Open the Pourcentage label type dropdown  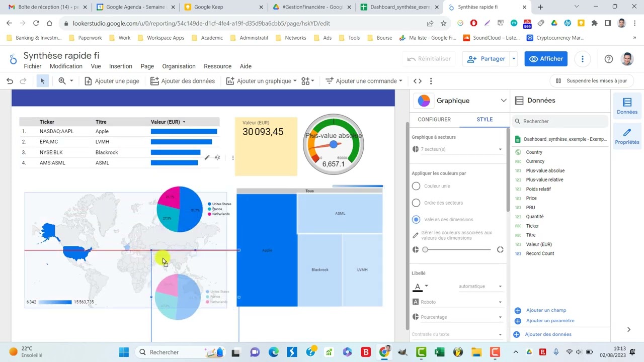pyautogui.click(x=457, y=317)
